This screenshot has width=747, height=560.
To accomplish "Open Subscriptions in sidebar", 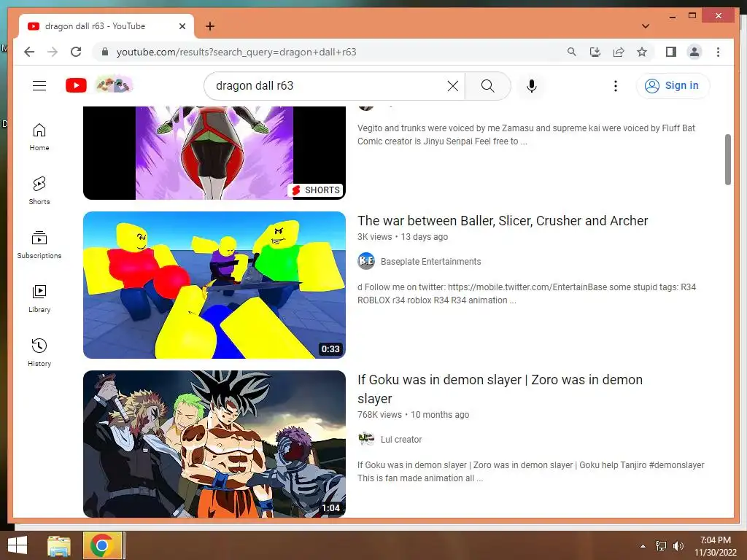I will 39,245.
